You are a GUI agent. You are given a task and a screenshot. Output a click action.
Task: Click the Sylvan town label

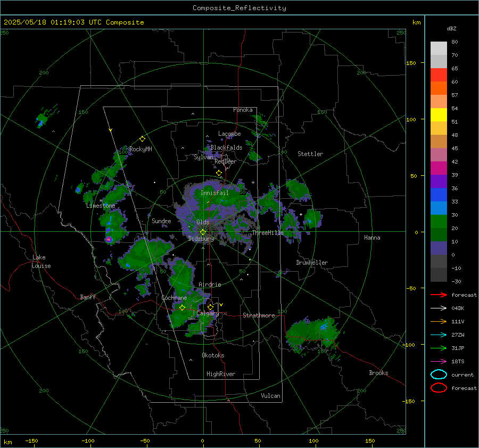(203, 157)
